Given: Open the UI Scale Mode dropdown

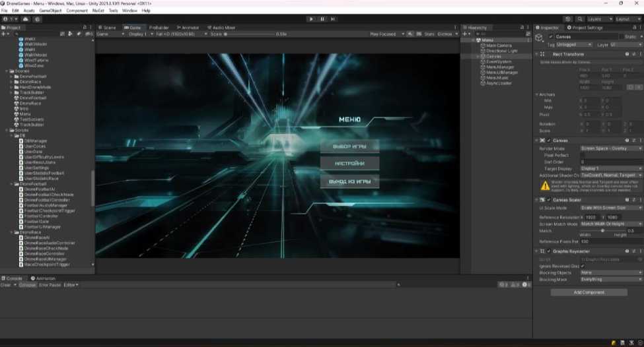Looking at the screenshot, I should (611, 208).
